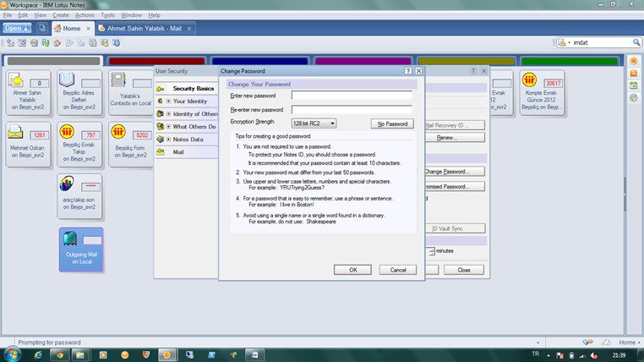Screen dimensions: 644x362
Task: Open Ahmet Sahin Yalabik mail workspace icon
Action: click(28, 91)
